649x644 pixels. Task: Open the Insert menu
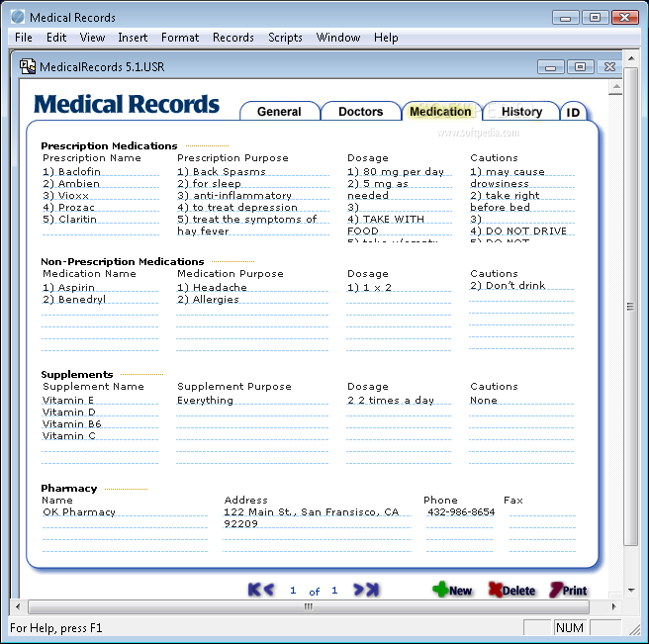[x=133, y=38]
